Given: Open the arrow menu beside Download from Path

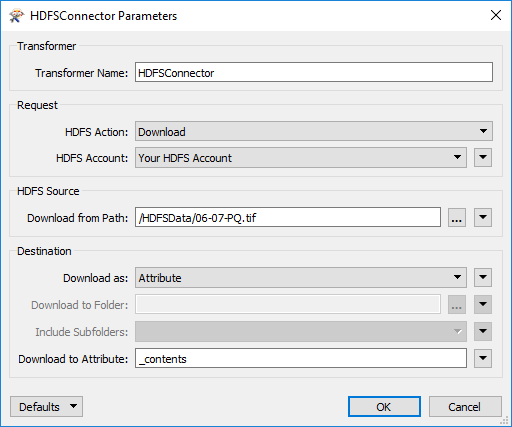Looking at the screenshot, I should (483, 218).
